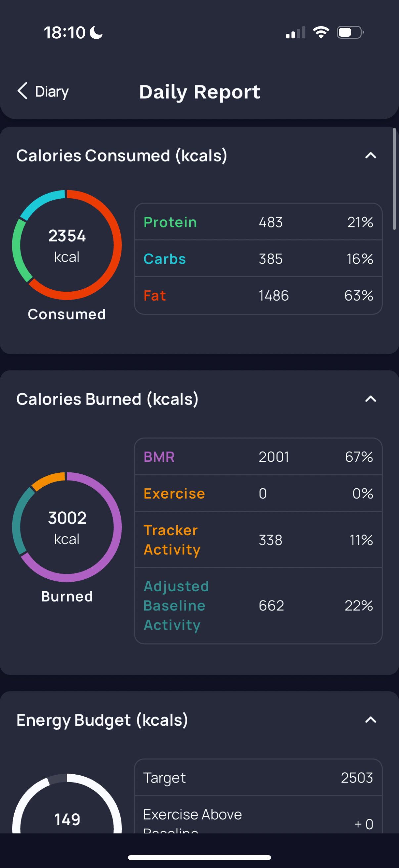Go back to the Diary screen
Viewport: 399px width, 868px height.
43,91
